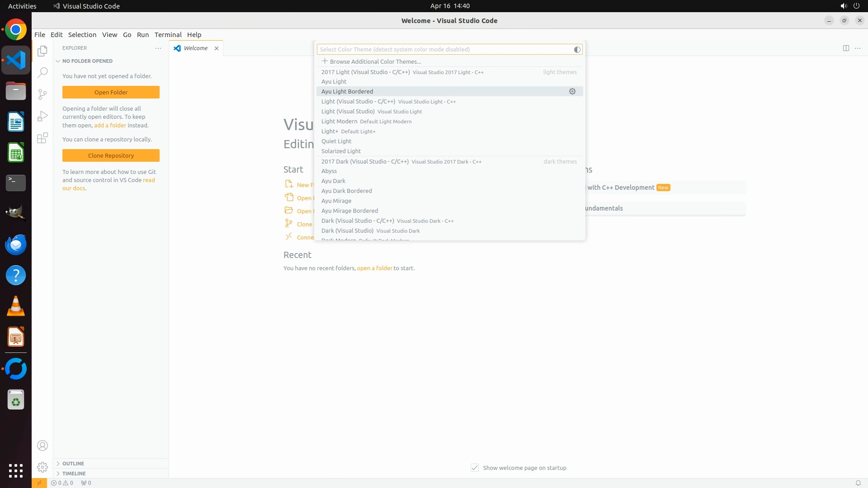This screenshot has height=488, width=868.
Task: Click the Accounts icon in activity bar
Action: [x=42, y=446]
